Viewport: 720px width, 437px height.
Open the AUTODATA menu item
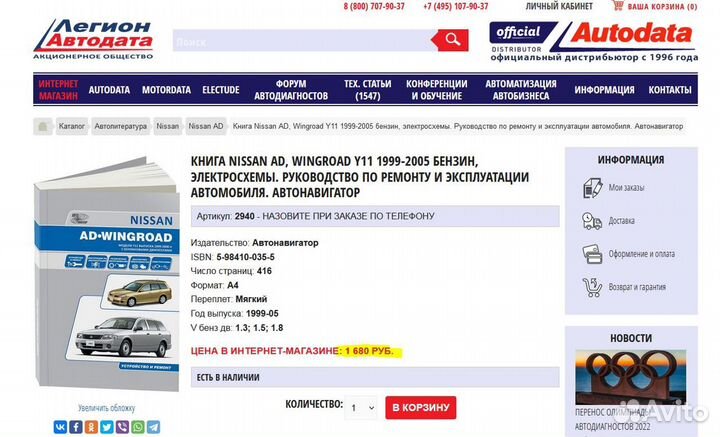coord(109,90)
